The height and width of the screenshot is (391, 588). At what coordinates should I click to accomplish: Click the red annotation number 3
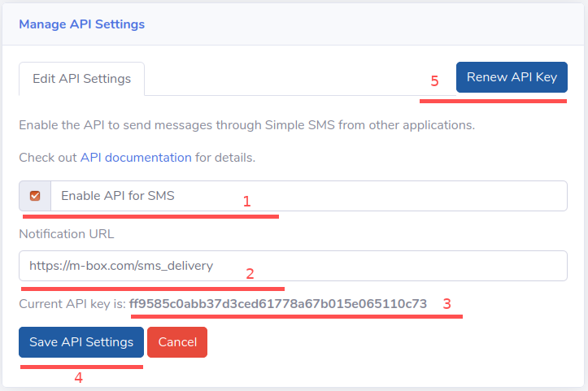coord(446,304)
